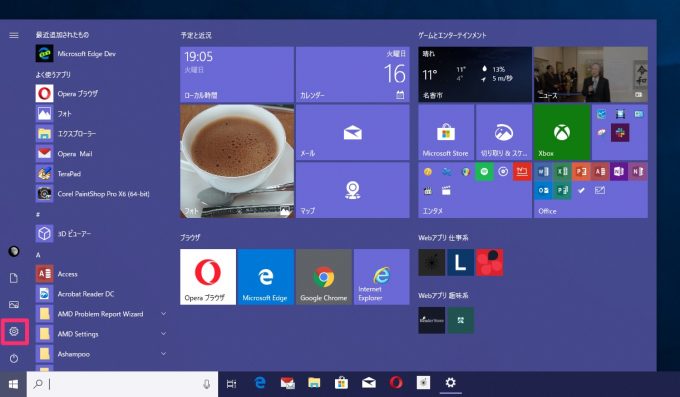
Task: Open the Xbox tile
Action: pos(562,132)
